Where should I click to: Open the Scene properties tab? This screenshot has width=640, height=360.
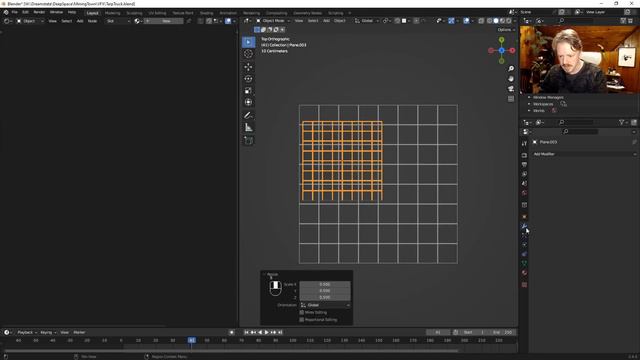point(524,183)
